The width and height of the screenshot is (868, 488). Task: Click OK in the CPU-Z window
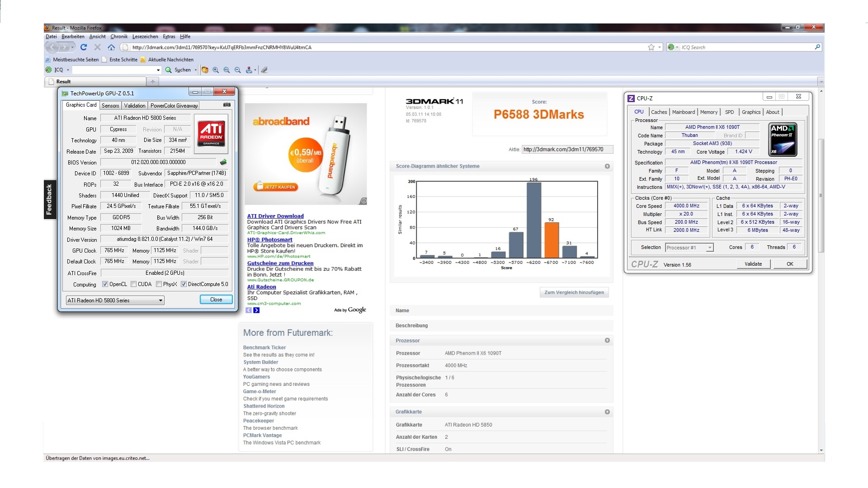(790, 264)
